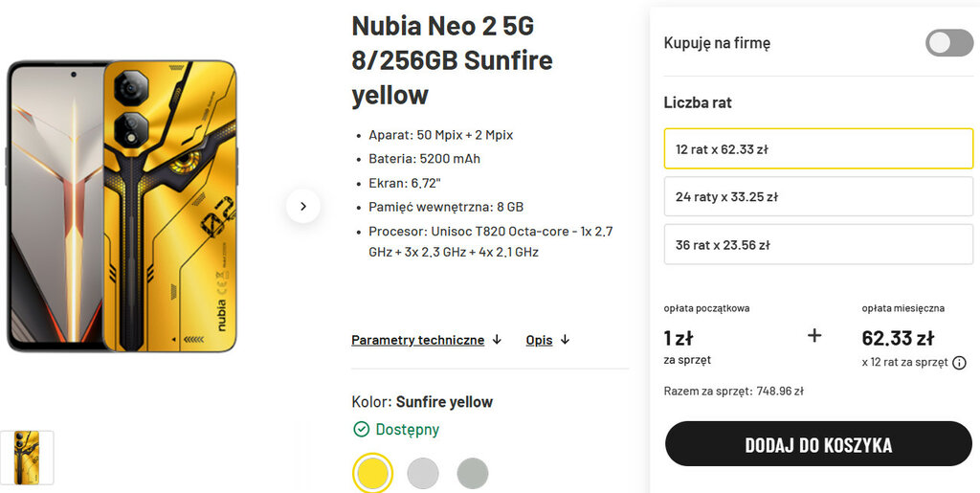Choose the 24 raty x 33.25 zł plan
The width and height of the screenshot is (980, 493).
(x=818, y=196)
